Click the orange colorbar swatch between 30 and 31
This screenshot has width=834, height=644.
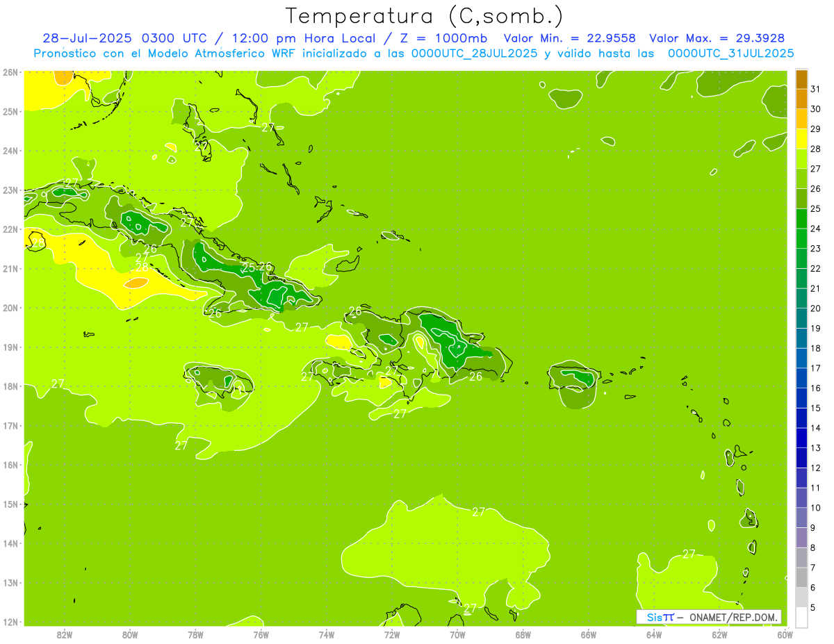point(802,99)
